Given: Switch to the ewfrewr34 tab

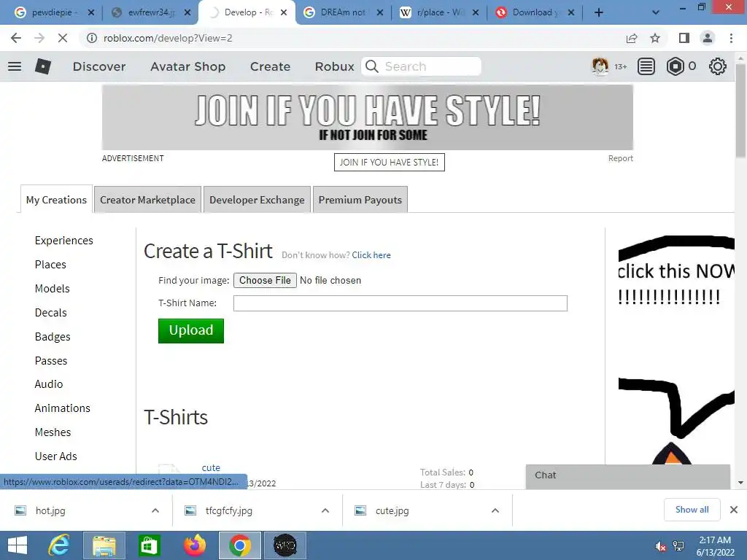Looking at the screenshot, I should [150, 12].
